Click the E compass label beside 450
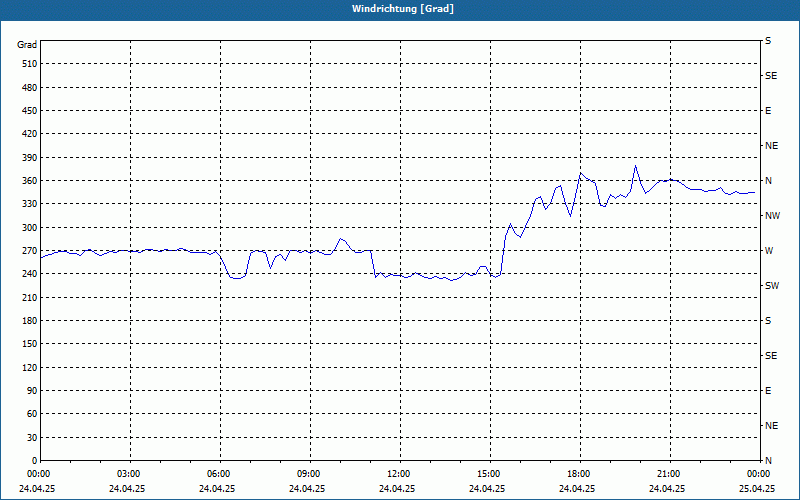The width and height of the screenshot is (800, 500). coord(768,111)
